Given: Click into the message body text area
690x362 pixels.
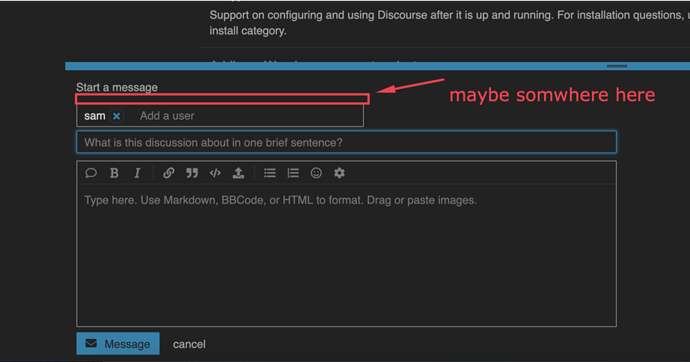Looking at the screenshot, I should (x=346, y=255).
